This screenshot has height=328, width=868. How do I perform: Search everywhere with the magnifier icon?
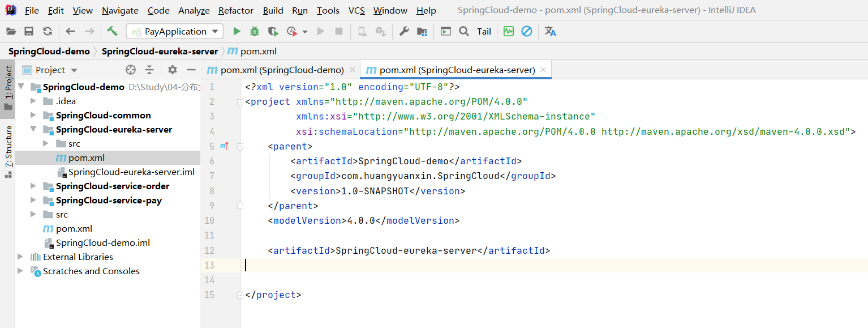tap(464, 32)
